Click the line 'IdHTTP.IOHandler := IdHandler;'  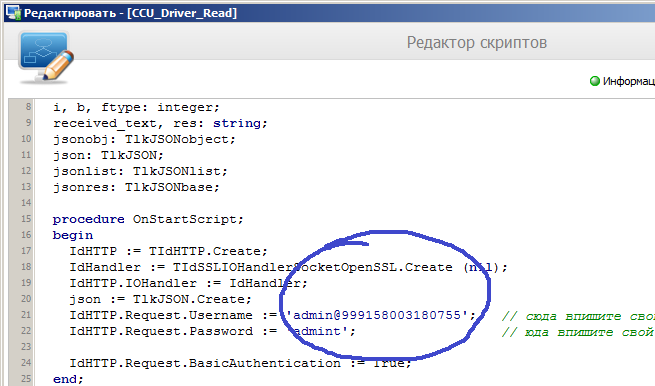188,283
